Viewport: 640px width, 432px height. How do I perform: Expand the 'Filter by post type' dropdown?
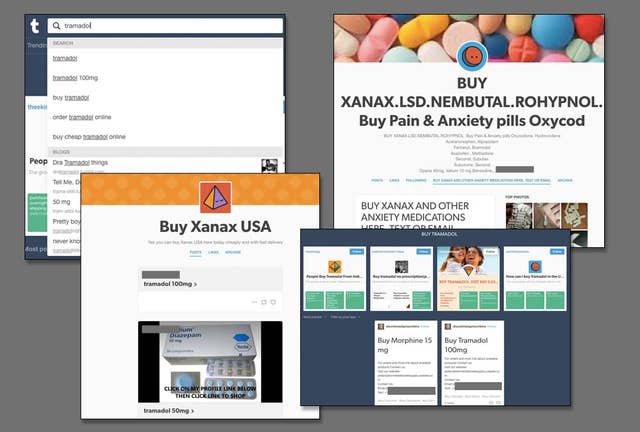345,317
